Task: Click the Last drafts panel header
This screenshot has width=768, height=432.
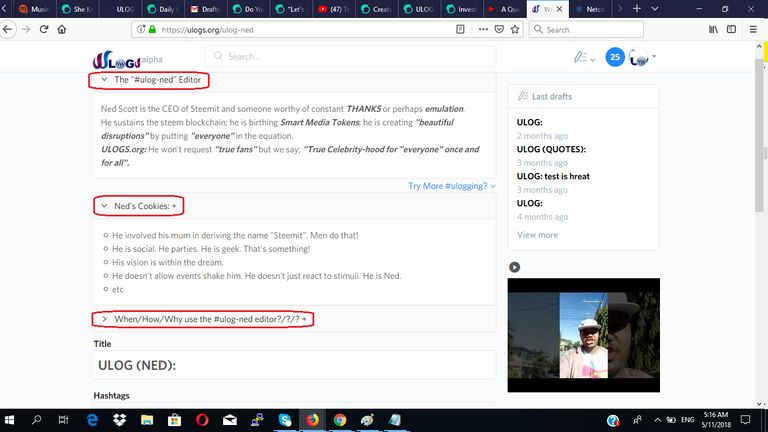Action: tap(583, 96)
